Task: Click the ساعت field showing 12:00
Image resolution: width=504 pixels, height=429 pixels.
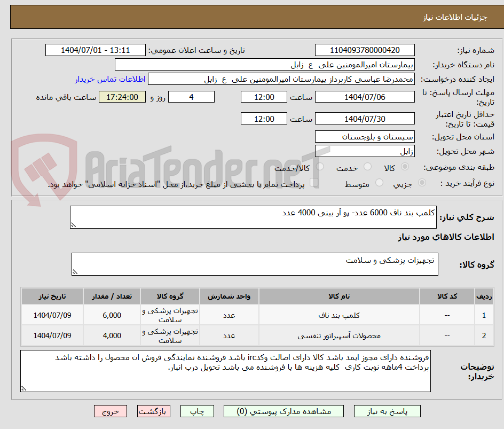Action: point(264,97)
